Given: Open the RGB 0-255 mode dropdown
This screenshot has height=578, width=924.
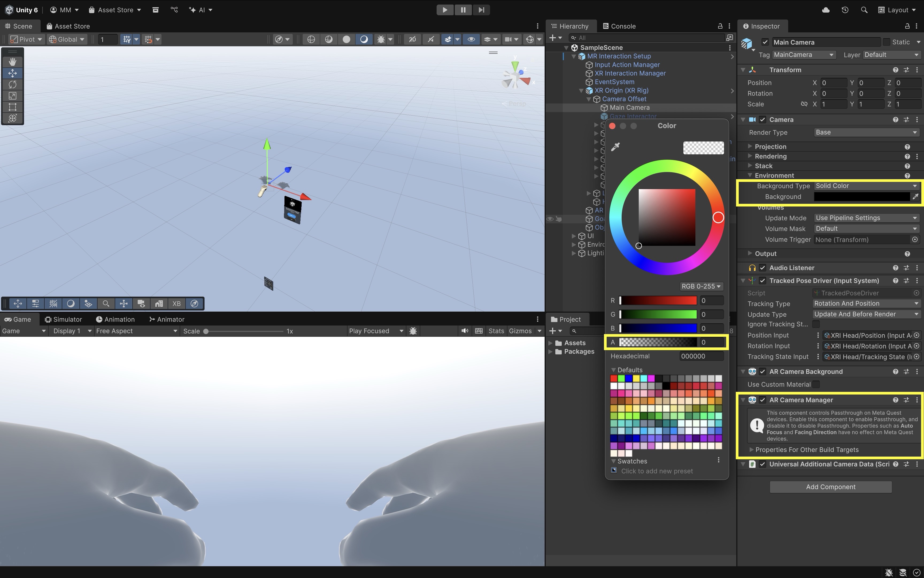Looking at the screenshot, I should pos(701,286).
